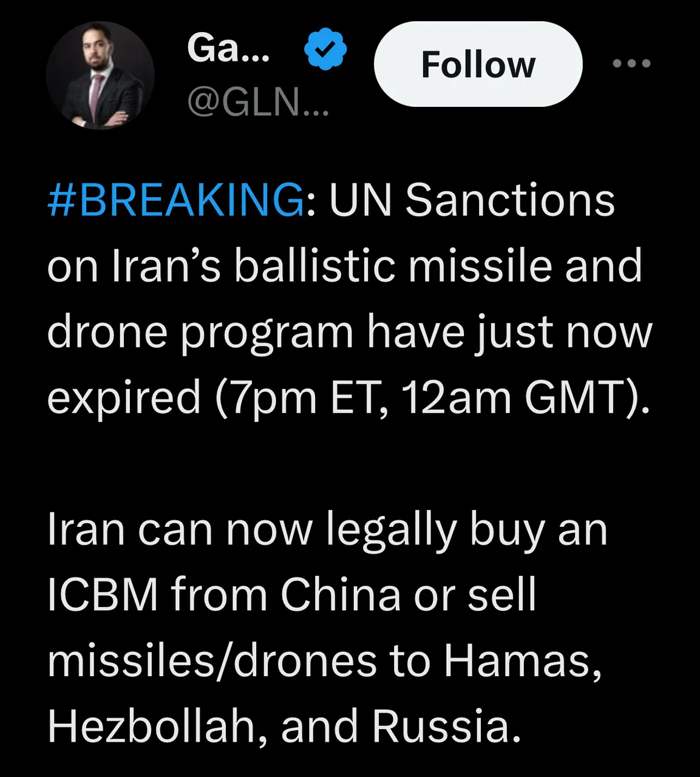Open the author's profile picture
Screen dimensions: 700x777
[100, 75]
